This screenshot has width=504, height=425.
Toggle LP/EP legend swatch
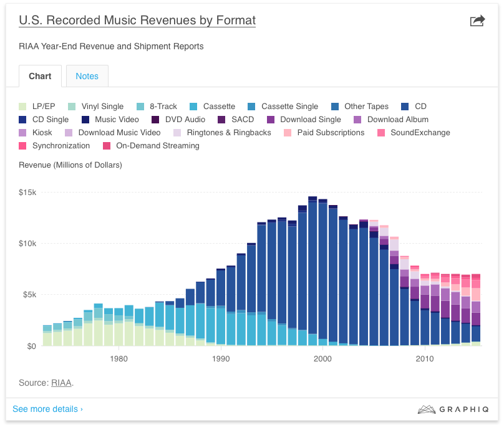[x=22, y=107]
